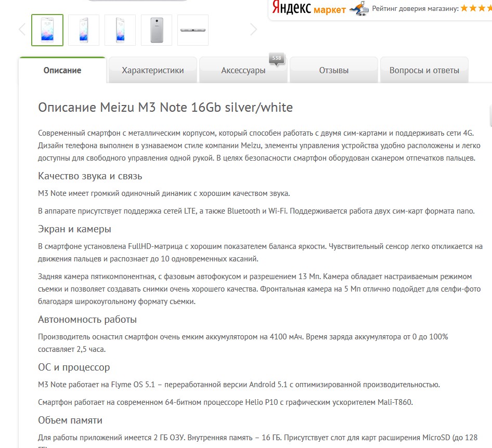The height and width of the screenshot is (448, 492).
Task: Click the Яндекс Маркет logo
Action: click(309, 8)
